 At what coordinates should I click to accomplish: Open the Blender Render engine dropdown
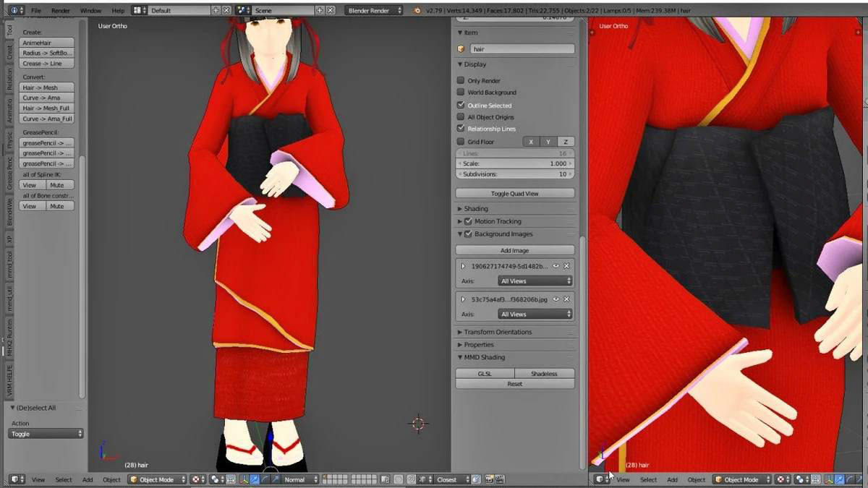point(375,10)
